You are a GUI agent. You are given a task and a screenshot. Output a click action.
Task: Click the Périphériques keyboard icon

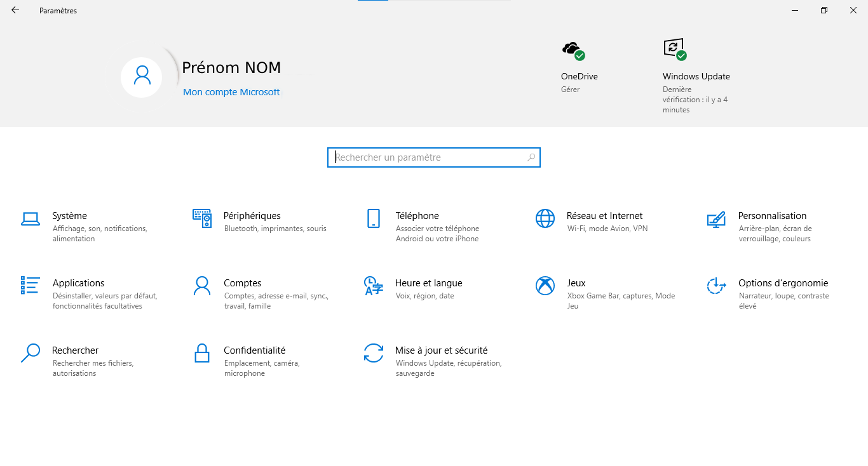(x=202, y=218)
